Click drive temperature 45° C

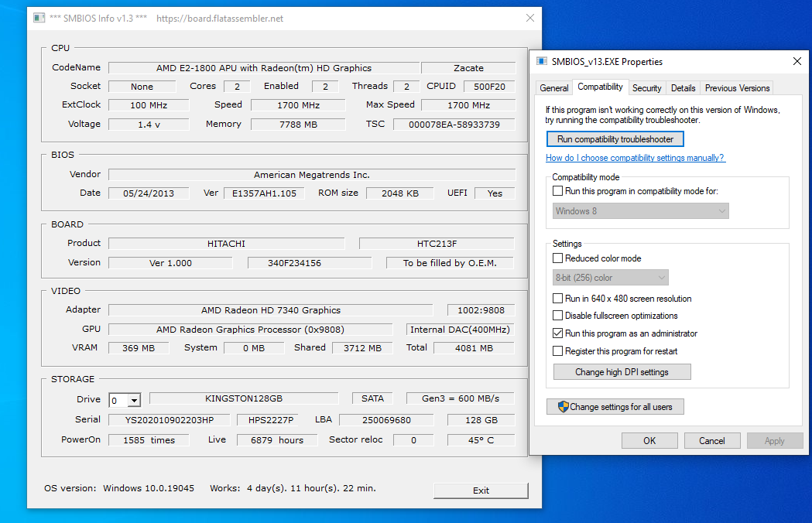(x=481, y=440)
